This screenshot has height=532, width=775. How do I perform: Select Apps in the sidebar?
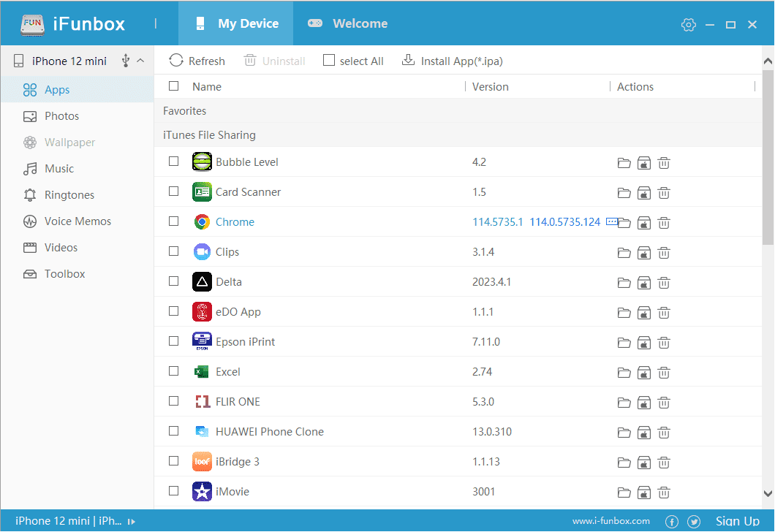tap(77, 90)
